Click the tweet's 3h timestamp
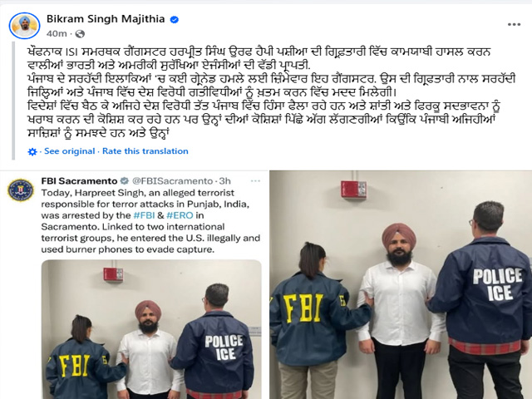This screenshot has height=399, width=532. pyautogui.click(x=224, y=181)
